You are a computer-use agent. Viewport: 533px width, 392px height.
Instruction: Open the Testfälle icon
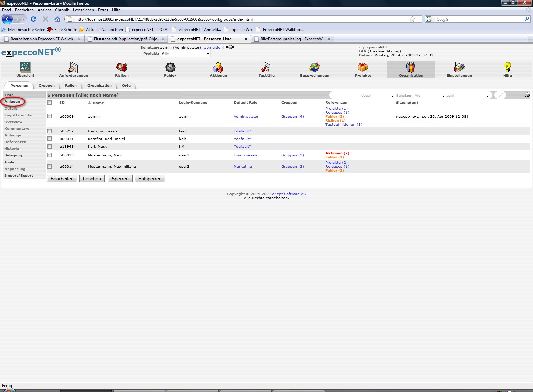[x=266, y=67]
